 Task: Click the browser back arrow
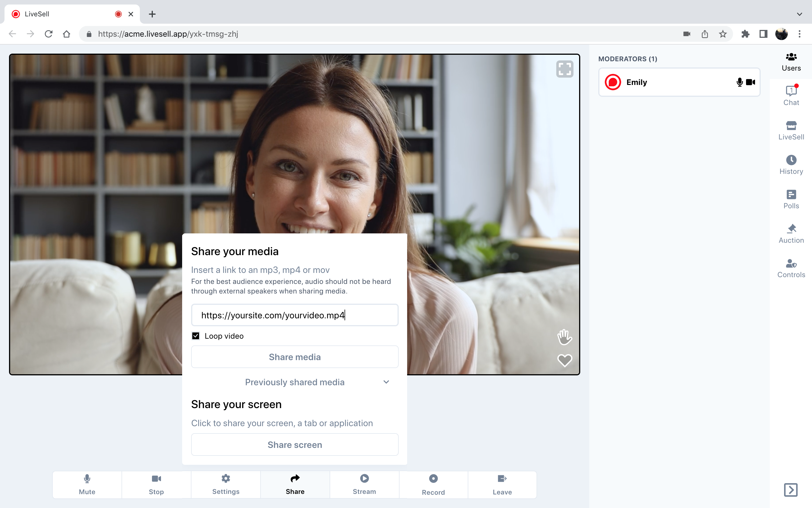[12, 34]
